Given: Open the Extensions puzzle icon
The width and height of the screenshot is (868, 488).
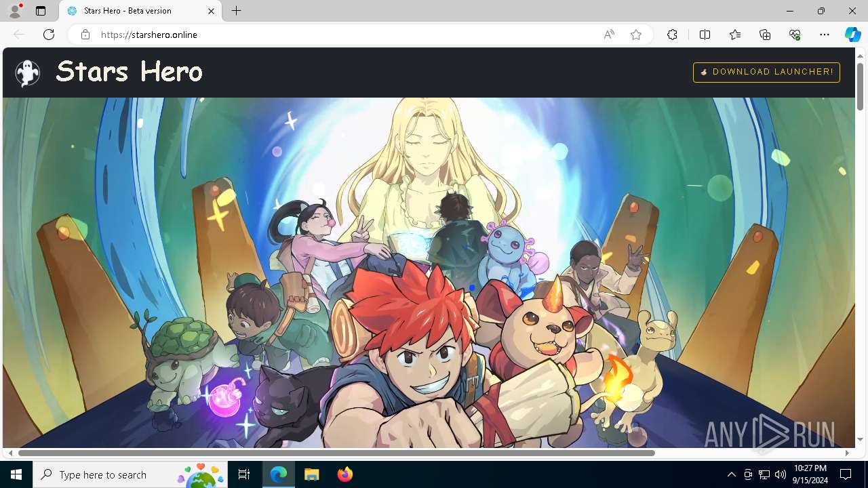Looking at the screenshot, I should coord(672,35).
